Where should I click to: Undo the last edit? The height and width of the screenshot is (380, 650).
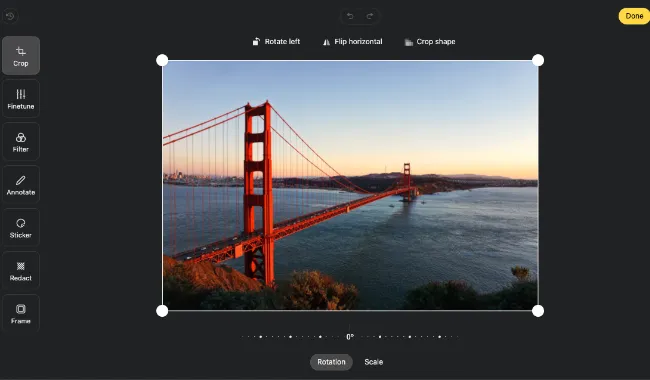[x=350, y=16]
